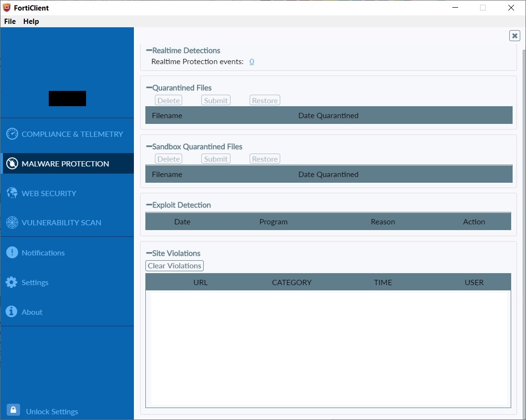Open the File menu
526x420 pixels.
(10, 22)
